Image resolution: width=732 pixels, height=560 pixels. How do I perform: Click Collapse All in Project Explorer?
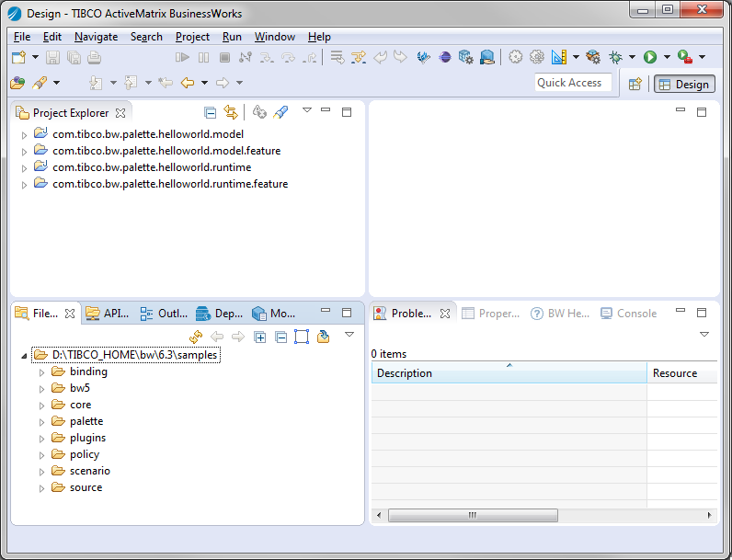pos(211,112)
